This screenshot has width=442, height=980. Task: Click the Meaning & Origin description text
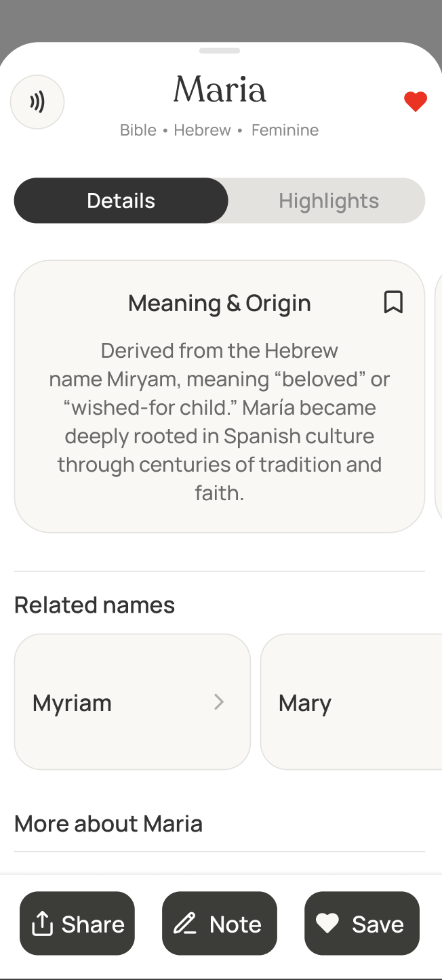click(x=220, y=422)
